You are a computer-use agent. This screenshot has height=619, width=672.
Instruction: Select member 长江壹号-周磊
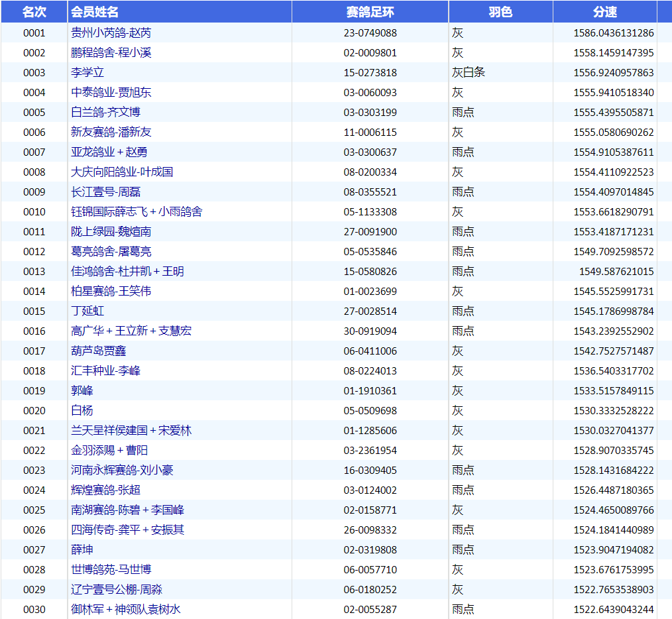(x=105, y=192)
